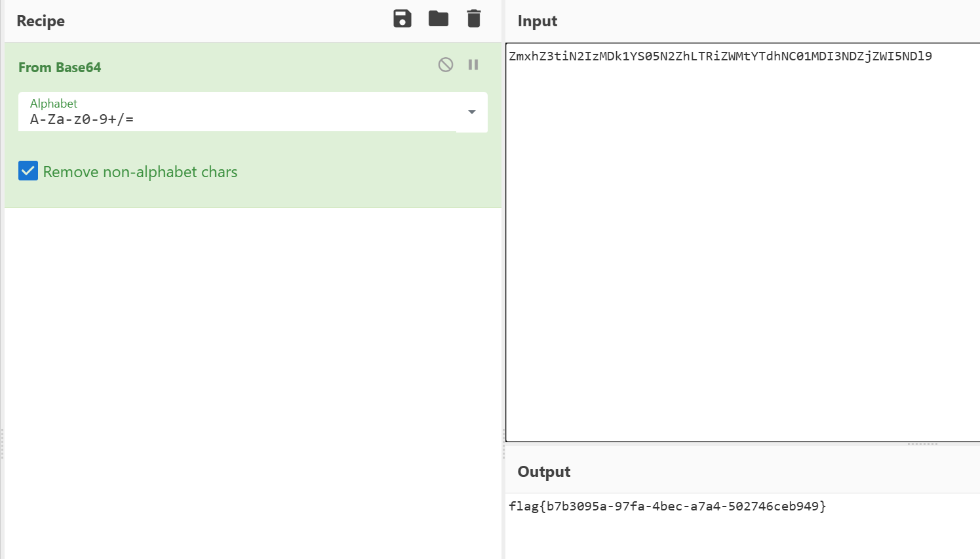Click the small Alphabet field label
980x559 pixels.
[54, 104]
